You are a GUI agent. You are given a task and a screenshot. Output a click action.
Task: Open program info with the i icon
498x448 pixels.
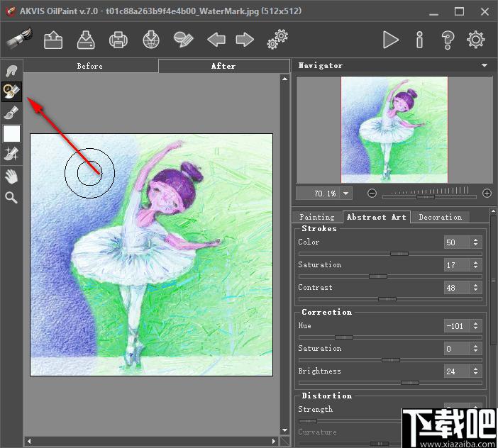[x=419, y=40]
